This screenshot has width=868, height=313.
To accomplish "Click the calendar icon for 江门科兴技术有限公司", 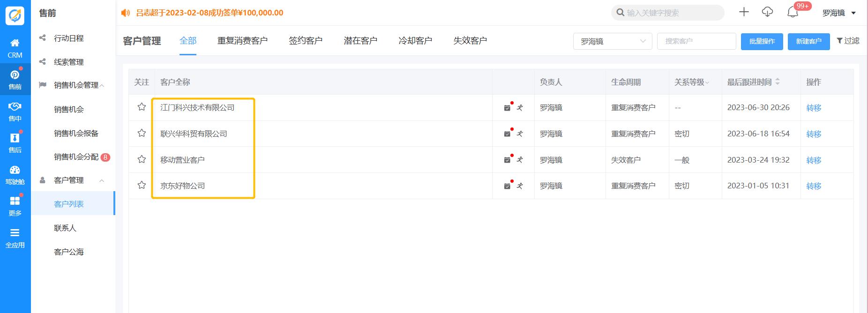I will (507, 108).
